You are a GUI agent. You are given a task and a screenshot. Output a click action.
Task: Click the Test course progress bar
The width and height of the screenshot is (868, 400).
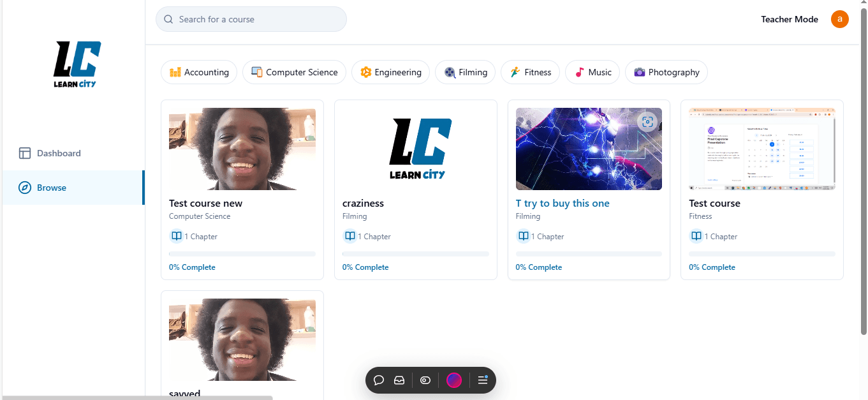point(761,254)
